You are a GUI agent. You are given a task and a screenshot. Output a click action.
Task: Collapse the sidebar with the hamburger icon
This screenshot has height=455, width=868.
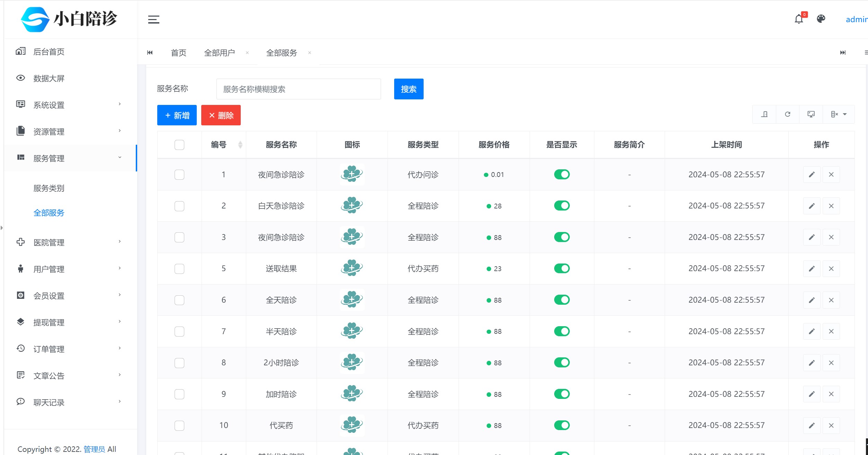click(154, 20)
